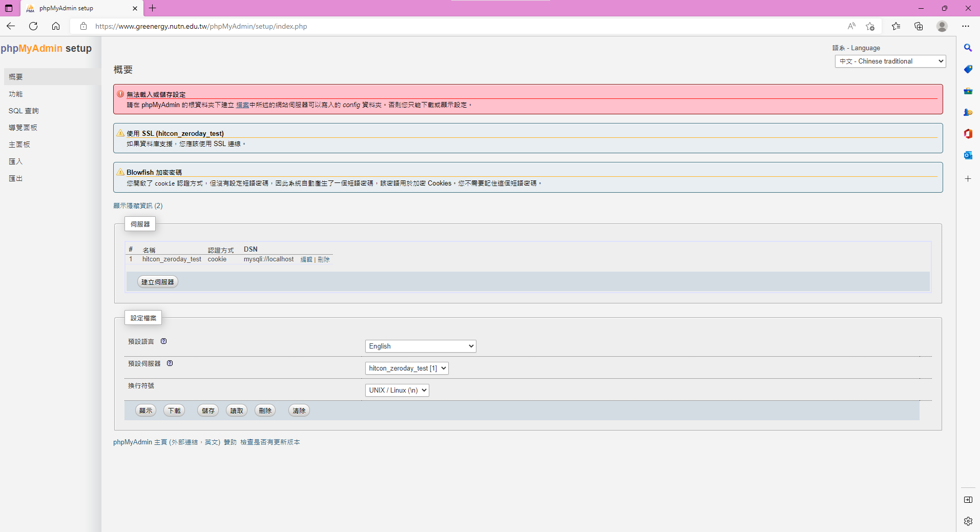Open the sidebar Microsoft 365 icon

tap(968, 134)
